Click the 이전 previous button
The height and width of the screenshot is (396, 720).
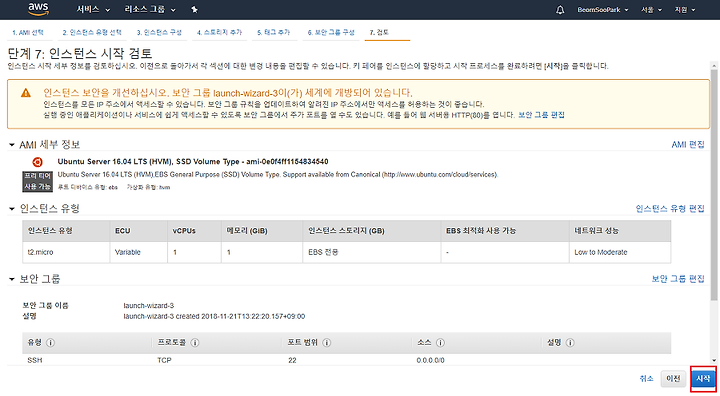[x=673, y=379]
